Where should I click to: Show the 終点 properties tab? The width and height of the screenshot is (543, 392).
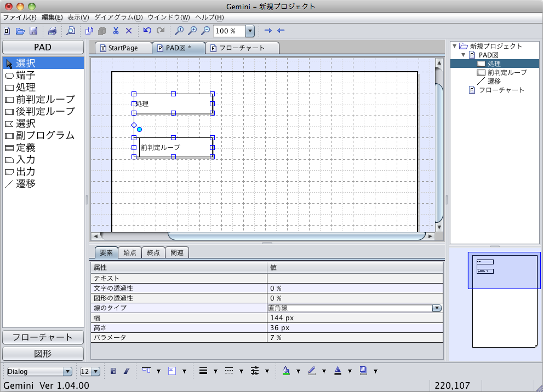pos(153,253)
